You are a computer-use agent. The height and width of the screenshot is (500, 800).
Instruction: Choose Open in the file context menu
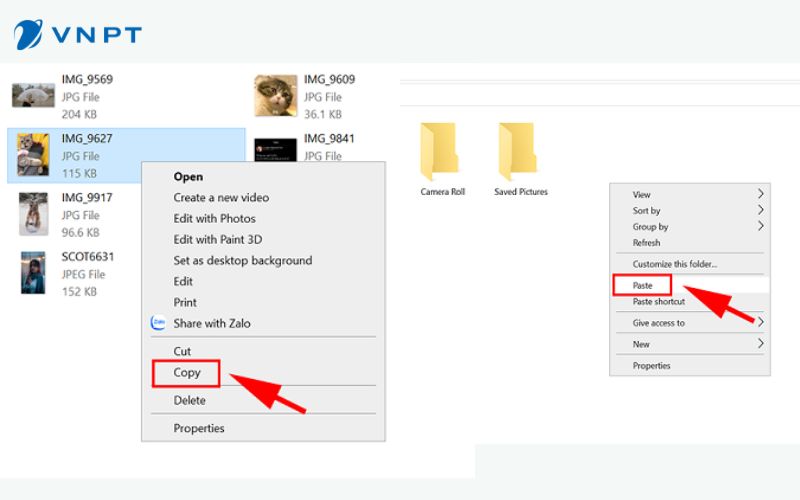click(188, 177)
